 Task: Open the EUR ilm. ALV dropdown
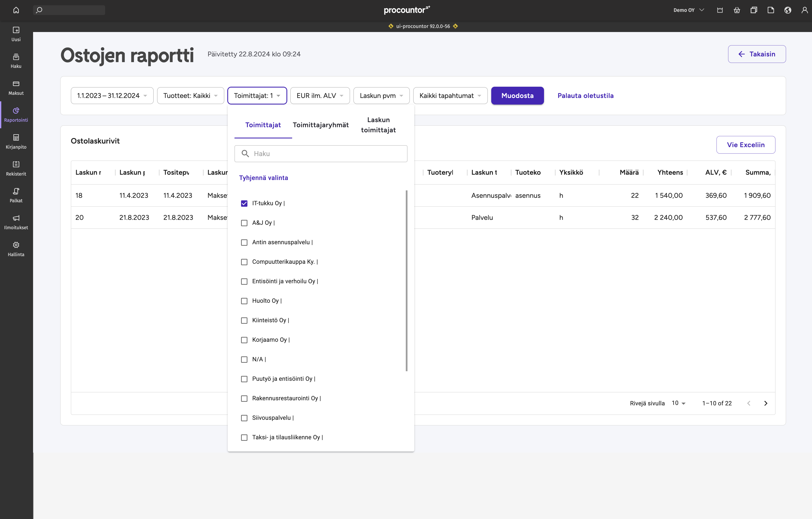320,96
